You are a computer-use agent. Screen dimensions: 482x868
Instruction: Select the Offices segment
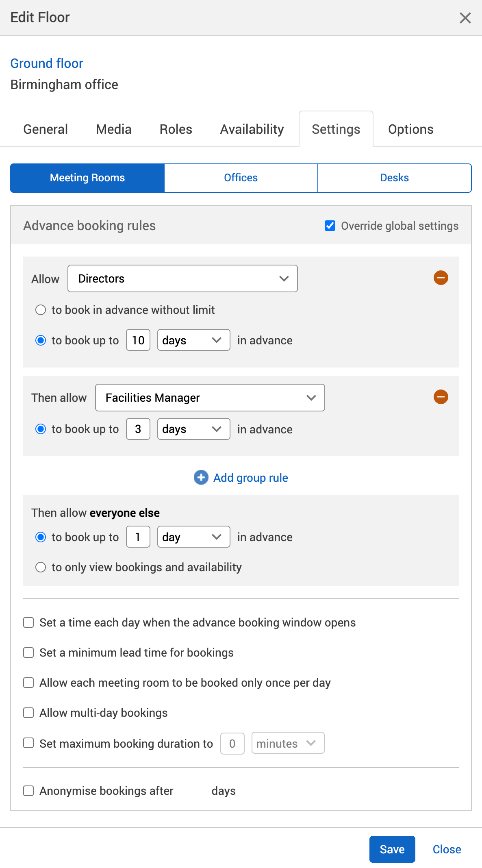[x=241, y=178]
